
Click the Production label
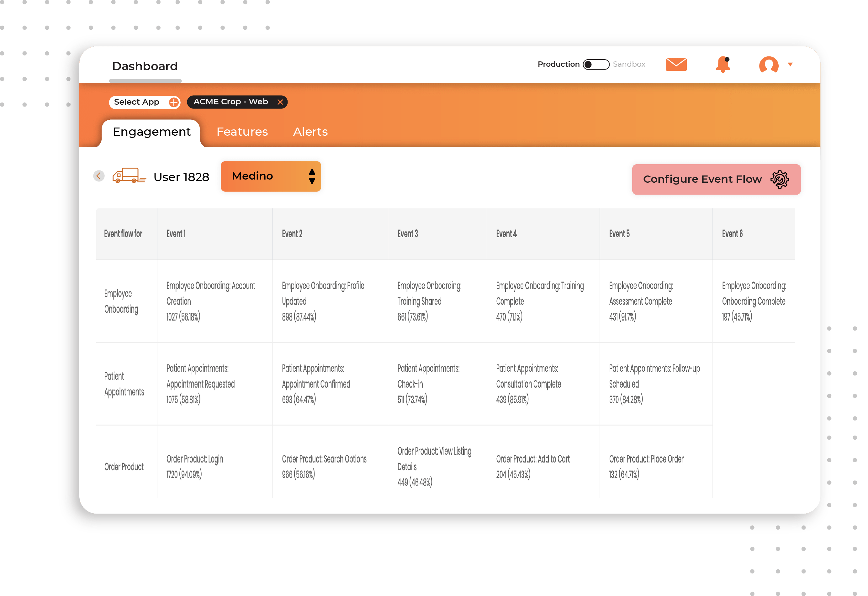pyautogui.click(x=558, y=64)
